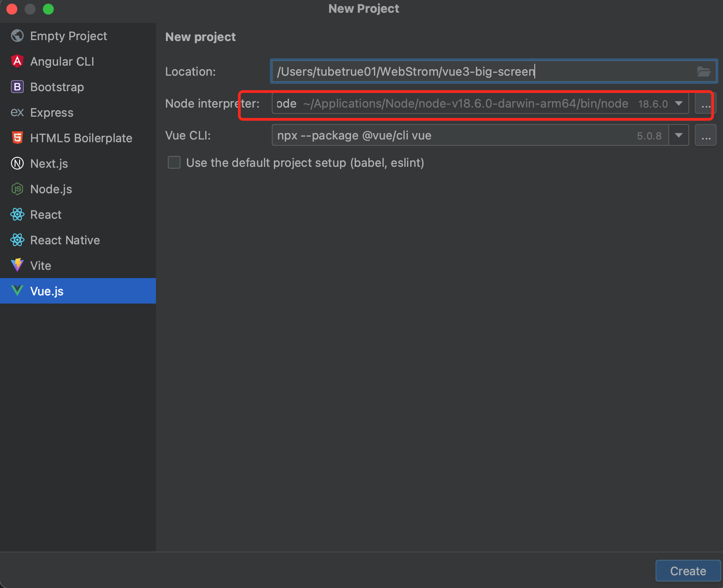The image size is (723, 588).
Task: Click the Create button
Action: [688, 571]
